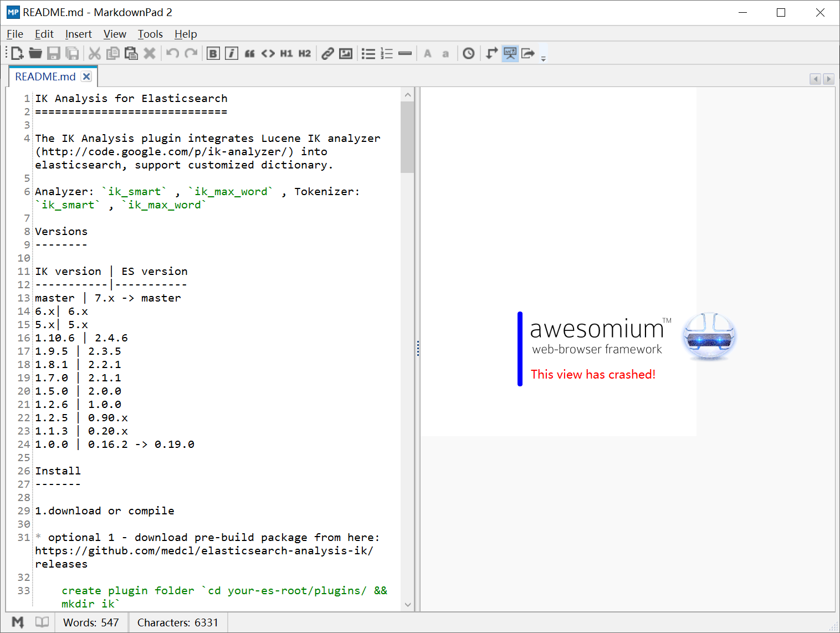Select the README.md tab
This screenshot has height=633, width=840.
tap(44, 76)
